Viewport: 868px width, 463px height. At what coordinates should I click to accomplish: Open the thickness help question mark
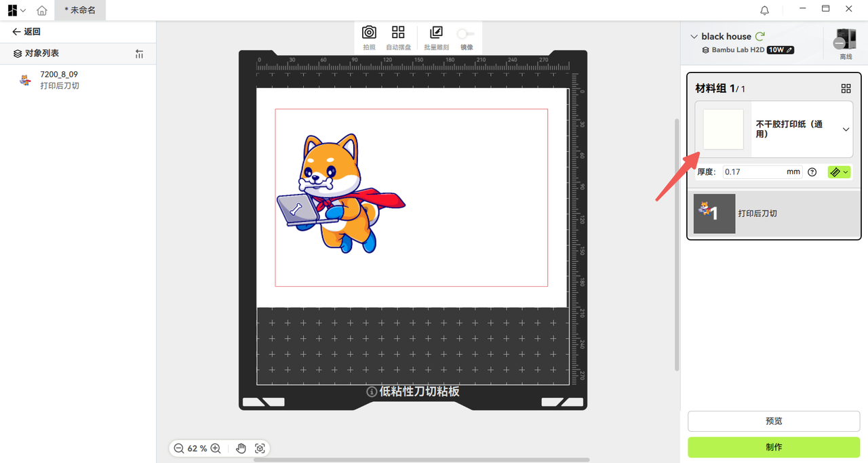(812, 172)
